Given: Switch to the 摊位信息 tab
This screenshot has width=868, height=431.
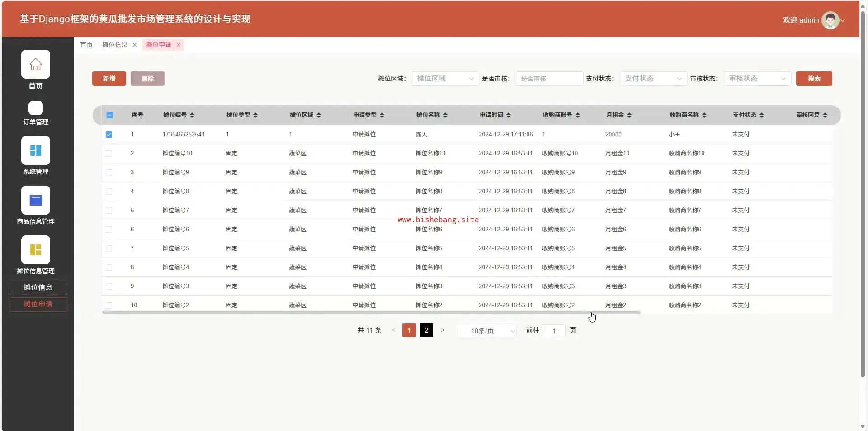Looking at the screenshot, I should [115, 45].
